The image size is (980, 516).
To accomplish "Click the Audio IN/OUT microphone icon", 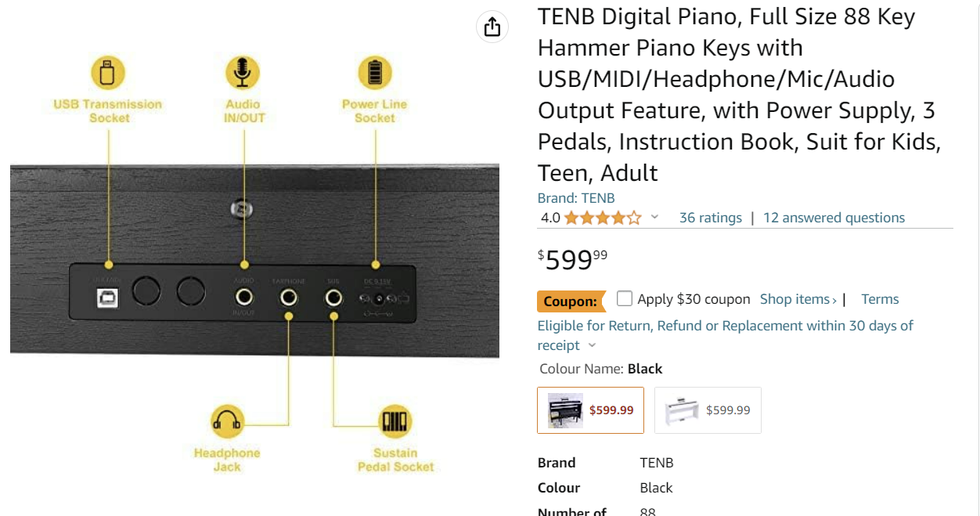I will click(243, 73).
